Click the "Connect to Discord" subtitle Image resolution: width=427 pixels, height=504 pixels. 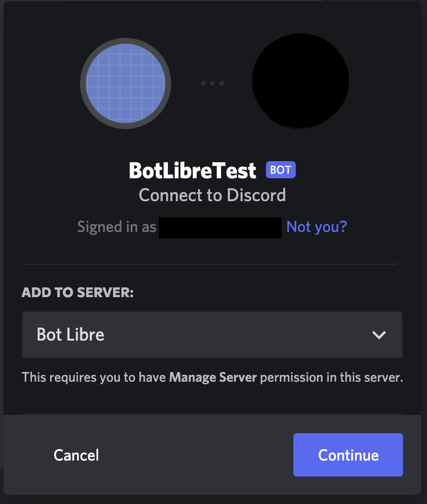pyautogui.click(x=212, y=195)
